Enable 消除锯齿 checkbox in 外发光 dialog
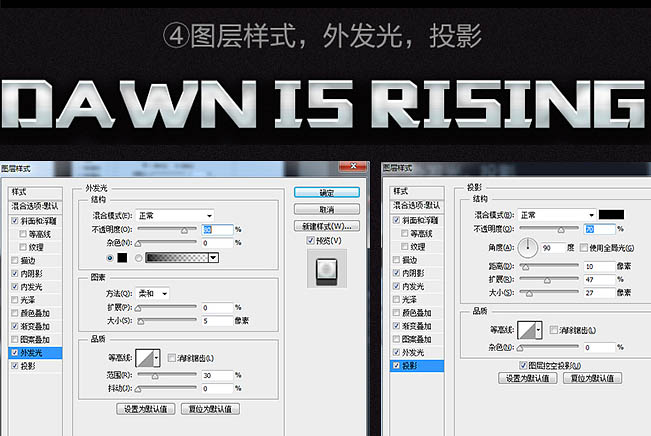The height and width of the screenshot is (436, 651). point(171,358)
